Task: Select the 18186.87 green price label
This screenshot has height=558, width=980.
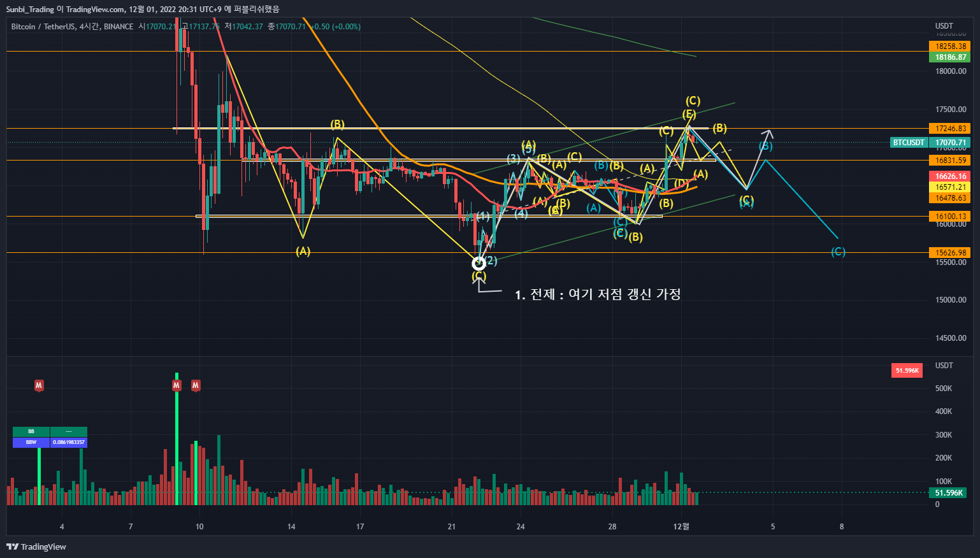Action: 949,57
